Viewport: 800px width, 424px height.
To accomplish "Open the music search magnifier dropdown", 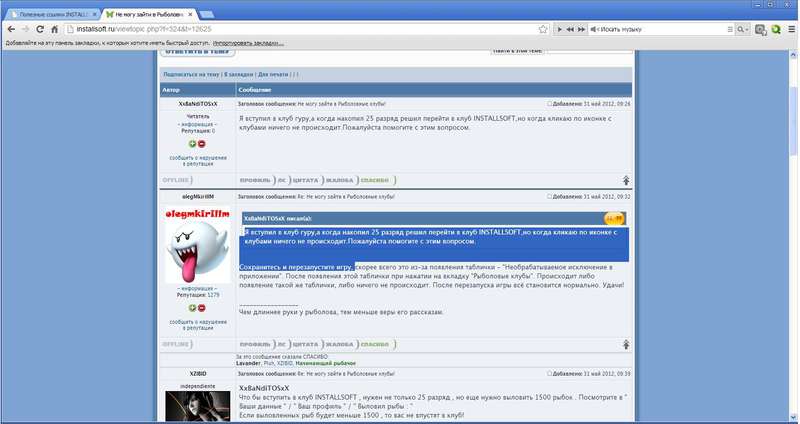I will coord(742,30).
